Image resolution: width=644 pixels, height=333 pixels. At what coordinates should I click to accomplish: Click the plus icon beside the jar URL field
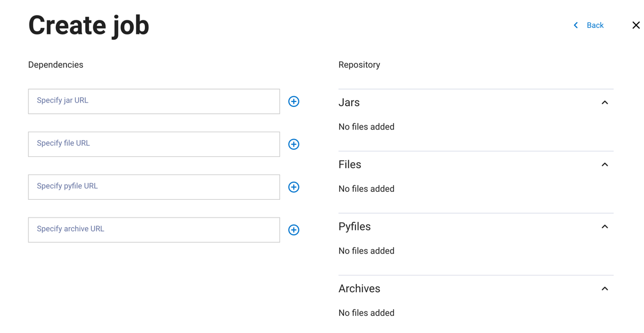pos(294,102)
